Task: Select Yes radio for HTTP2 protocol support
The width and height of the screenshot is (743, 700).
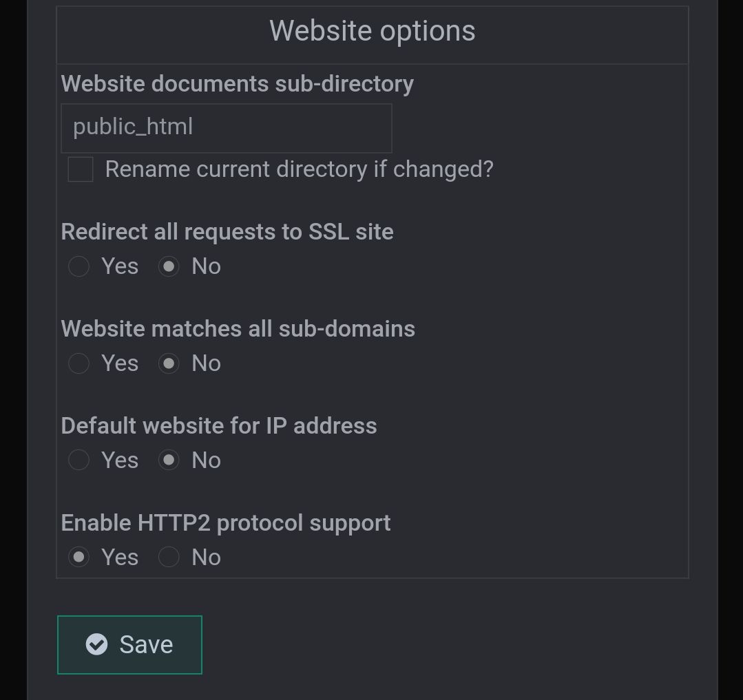Action: click(x=79, y=558)
